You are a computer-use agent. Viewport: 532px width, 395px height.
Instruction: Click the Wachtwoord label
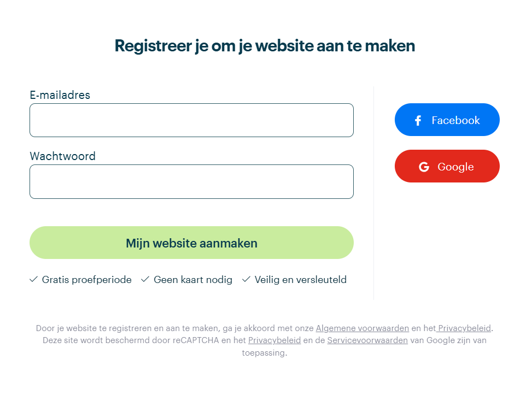coord(63,156)
